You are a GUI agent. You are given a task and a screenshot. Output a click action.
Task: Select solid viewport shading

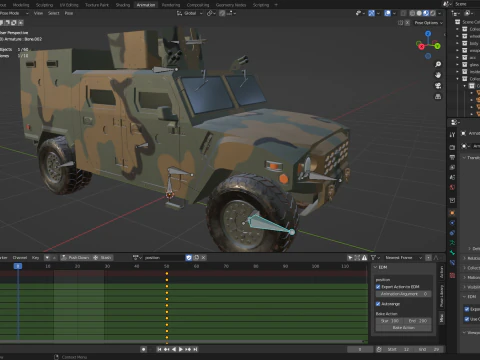[419, 13]
